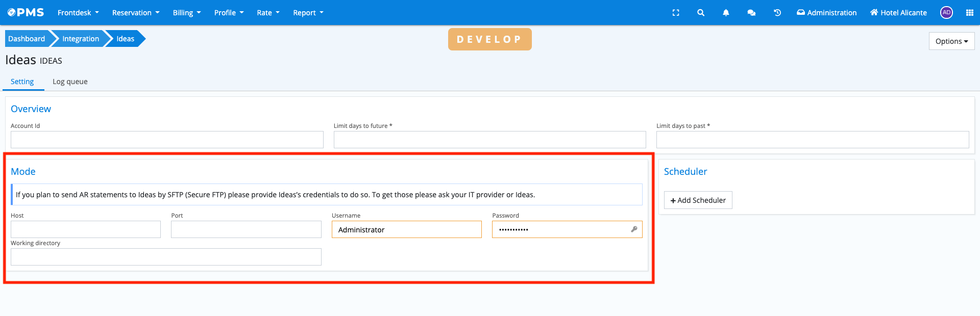Image resolution: width=980 pixels, height=316 pixels.
Task: Open the Report menu
Action: tap(308, 13)
